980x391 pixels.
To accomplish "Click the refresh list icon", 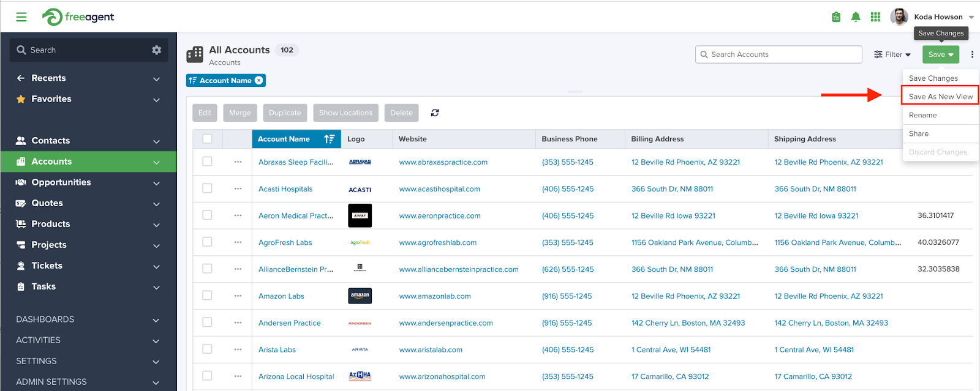I will pos(435,113).
